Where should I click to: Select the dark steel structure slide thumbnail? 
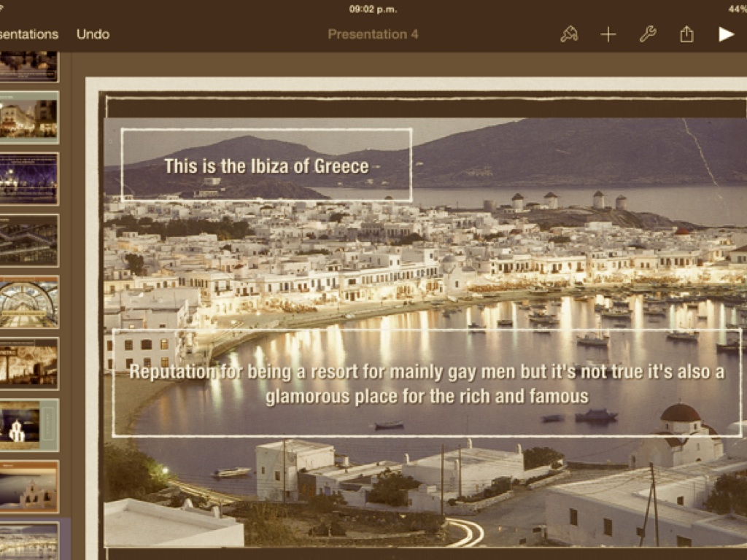coord(28,240)
